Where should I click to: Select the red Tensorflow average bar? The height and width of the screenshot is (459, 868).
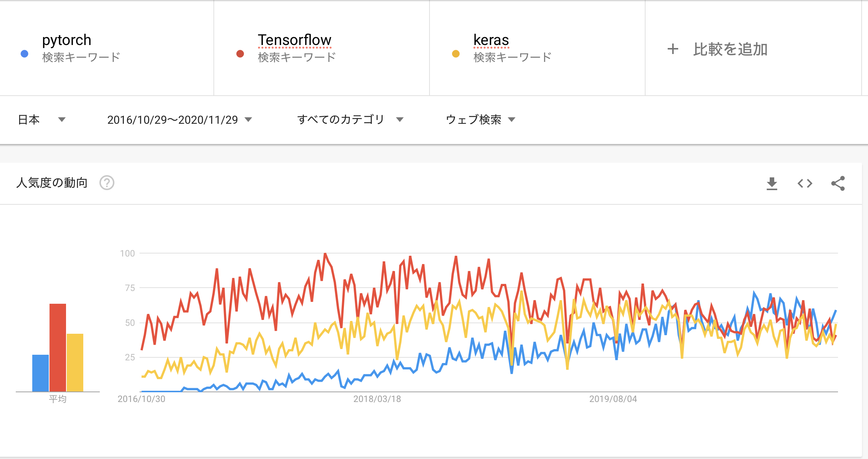[x=58, y=348]
